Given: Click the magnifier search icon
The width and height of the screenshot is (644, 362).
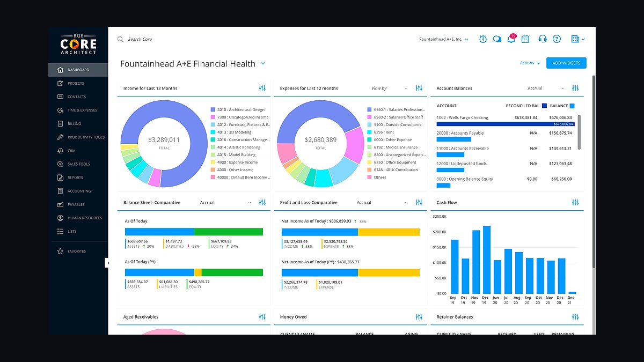Looking at the screenshot, I should tap(121, 39).
